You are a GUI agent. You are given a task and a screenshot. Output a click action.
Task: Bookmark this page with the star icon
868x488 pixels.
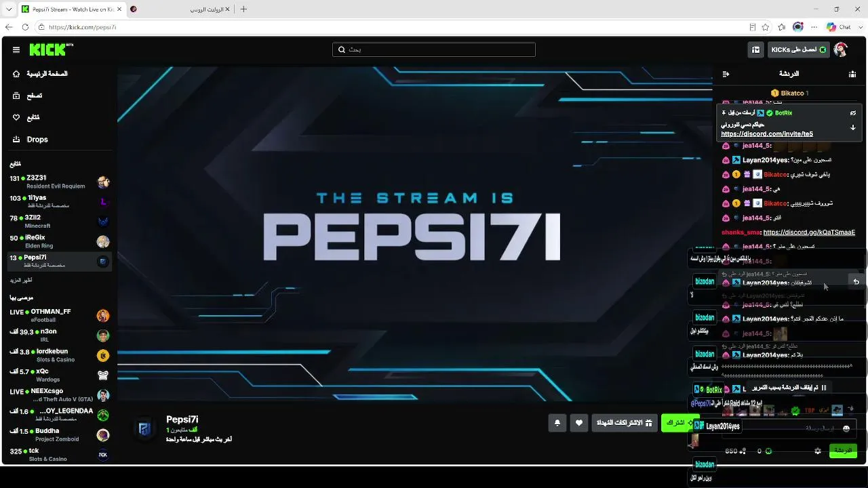point(766,27)
